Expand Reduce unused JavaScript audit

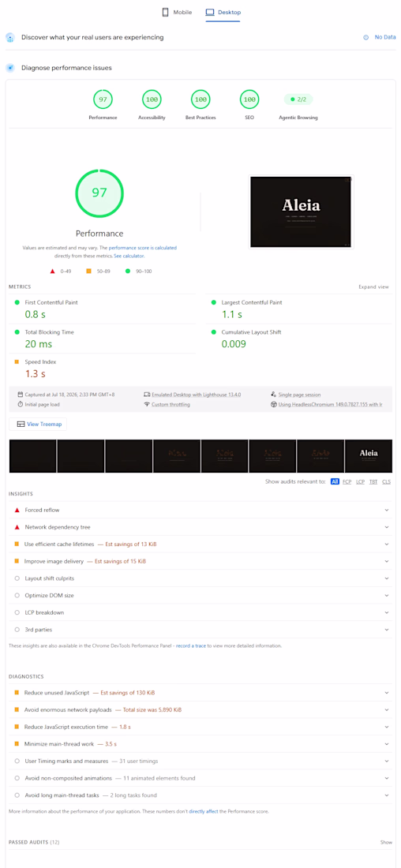200,693
